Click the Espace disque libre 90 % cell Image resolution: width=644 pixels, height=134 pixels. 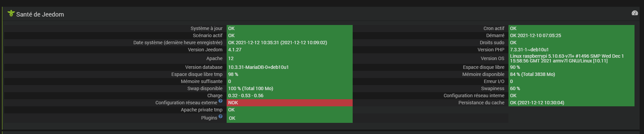[572, 67]
